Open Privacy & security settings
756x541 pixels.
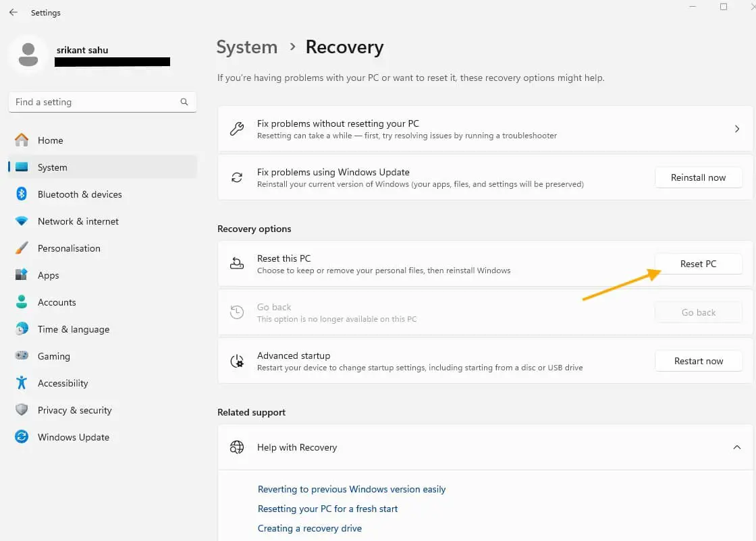tap(102, 410)
